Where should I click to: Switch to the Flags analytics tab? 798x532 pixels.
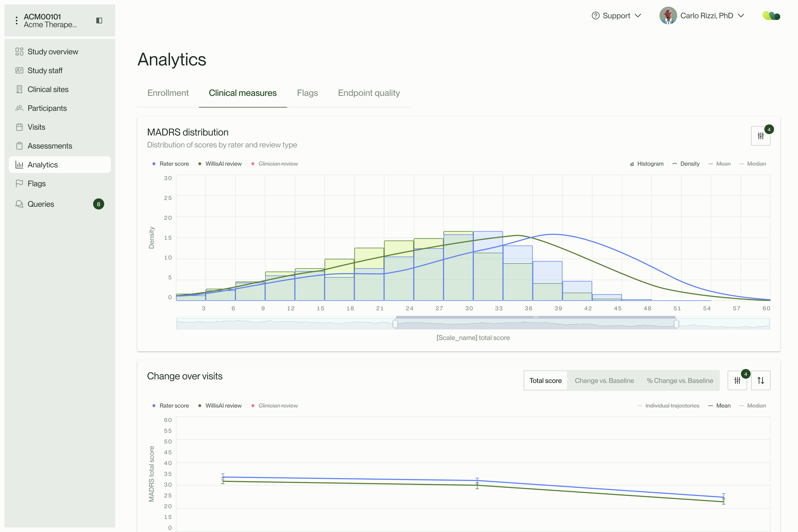coord(307,93)
